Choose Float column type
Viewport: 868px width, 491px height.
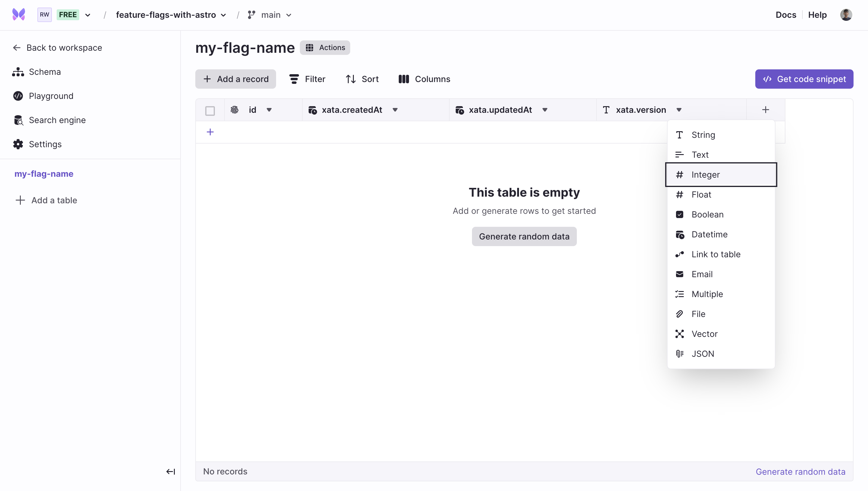721,194
